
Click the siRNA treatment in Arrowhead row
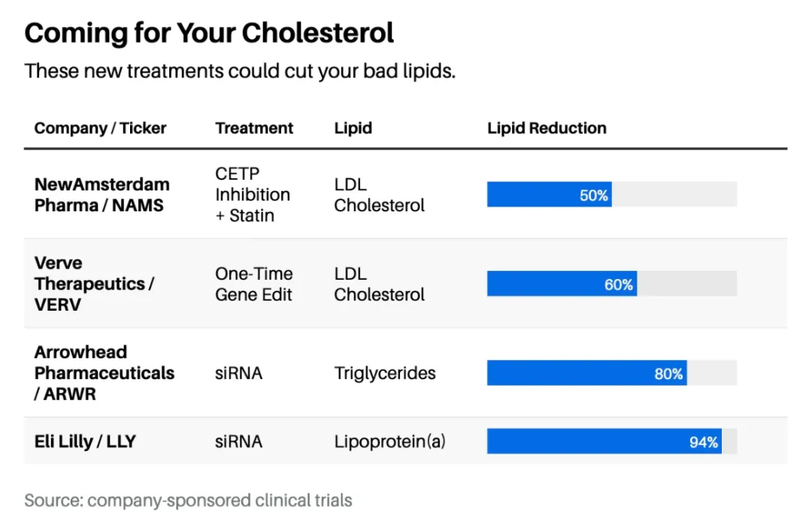click(238, 373)
